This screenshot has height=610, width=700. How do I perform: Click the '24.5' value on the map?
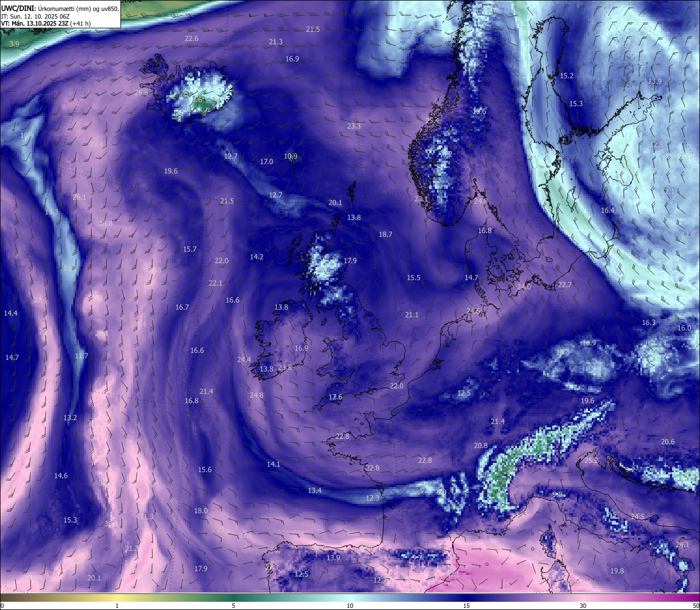point(638,516)
